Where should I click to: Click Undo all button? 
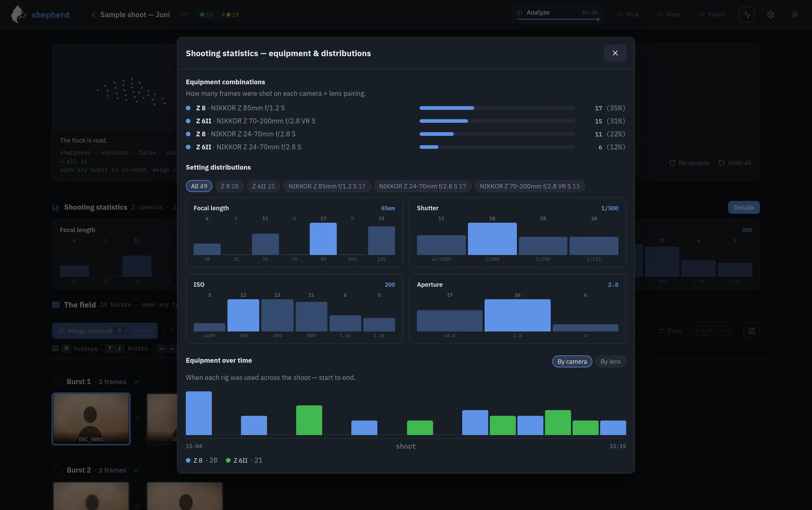coord(734,163)
